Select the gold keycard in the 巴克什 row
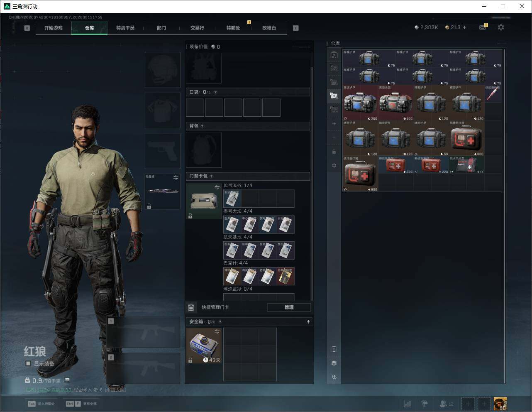 click(x=286, y=276)
